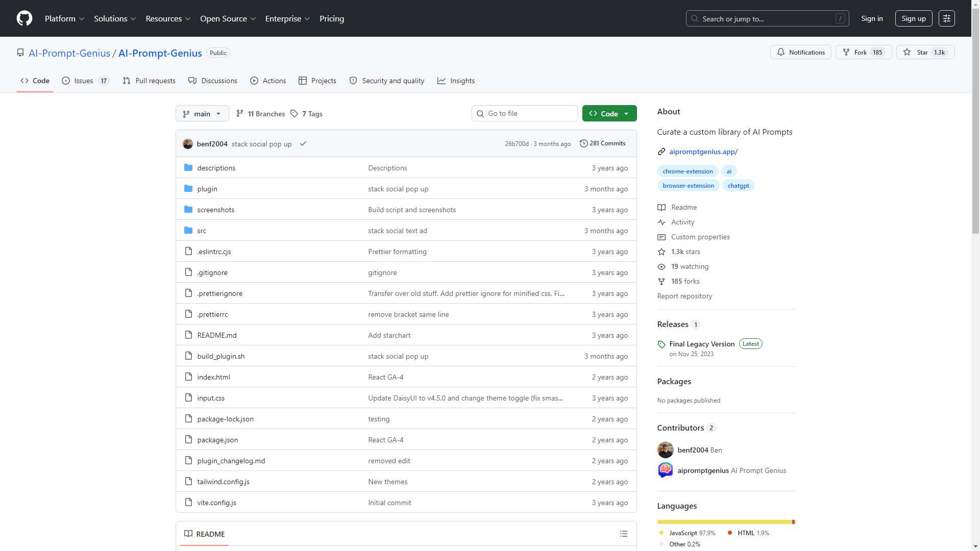The image size is (980, 551).
Task: Click the README outline list icon
Action: coord(623,534)
